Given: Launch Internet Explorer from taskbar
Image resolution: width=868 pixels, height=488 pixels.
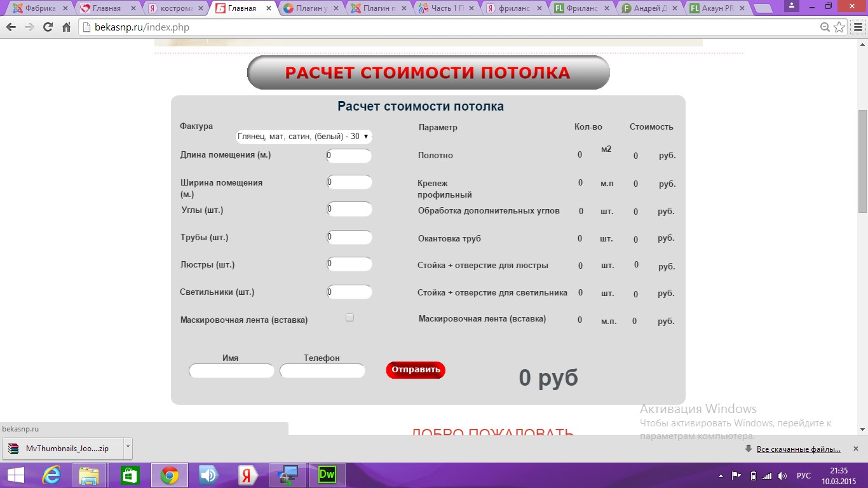Looking at the screenshot, I should pyautogui.click(x=52, y=475).
